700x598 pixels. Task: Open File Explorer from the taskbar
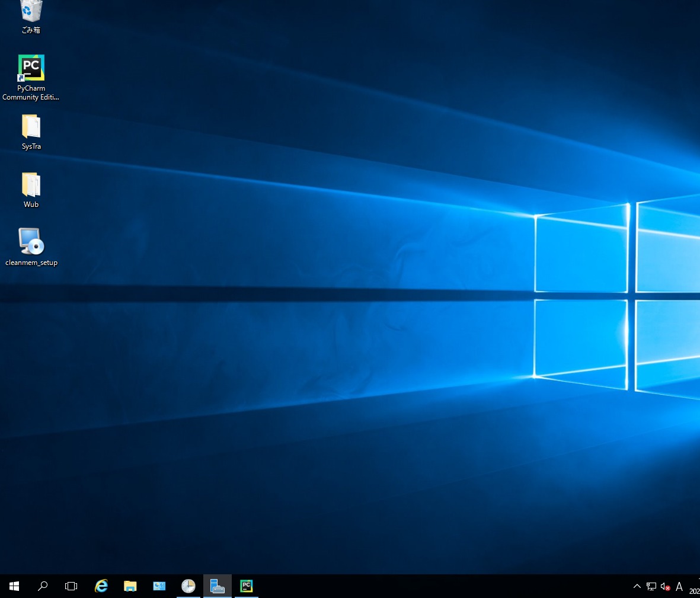pos(130,586)
